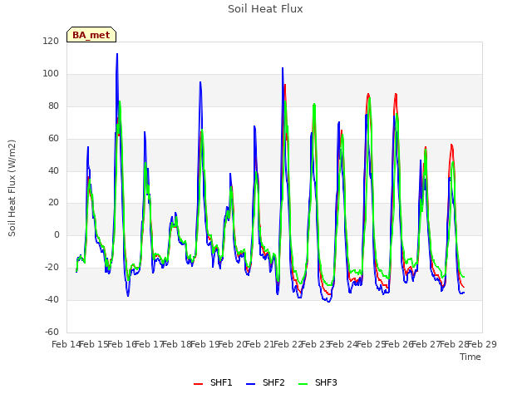Click the BA_met annotation label
This screenshot has height=399, width=532.
91,35
